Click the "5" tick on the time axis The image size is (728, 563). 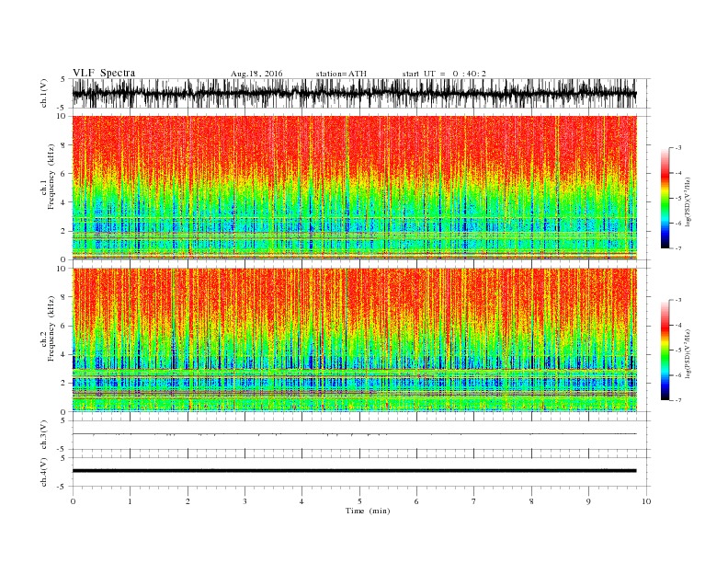(x=359, y=501)
